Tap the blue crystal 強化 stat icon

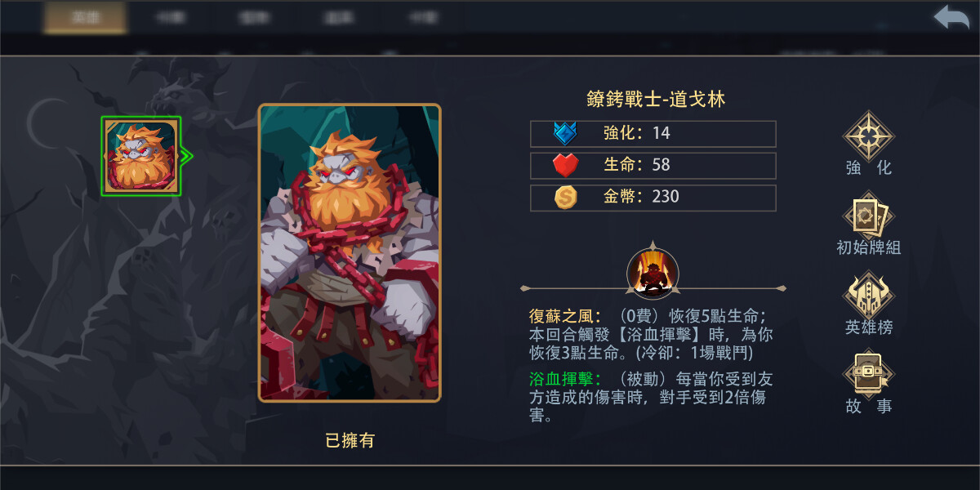pyautogui.click(x=565, y=133)
